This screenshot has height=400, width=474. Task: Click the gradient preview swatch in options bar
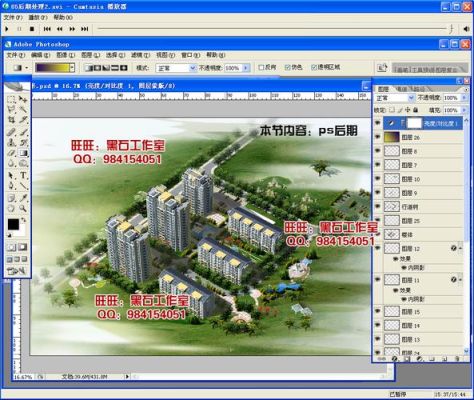coord(52,68)
